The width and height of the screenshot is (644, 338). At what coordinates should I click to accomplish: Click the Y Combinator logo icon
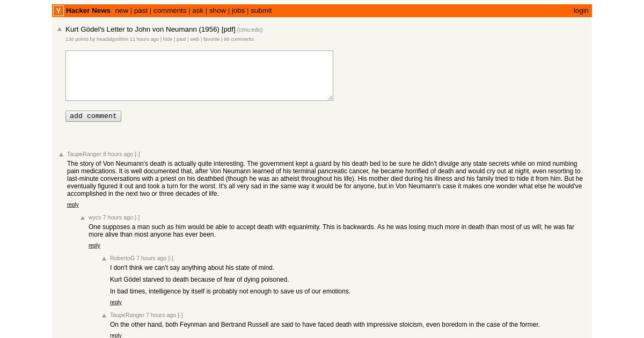[58, 11]
